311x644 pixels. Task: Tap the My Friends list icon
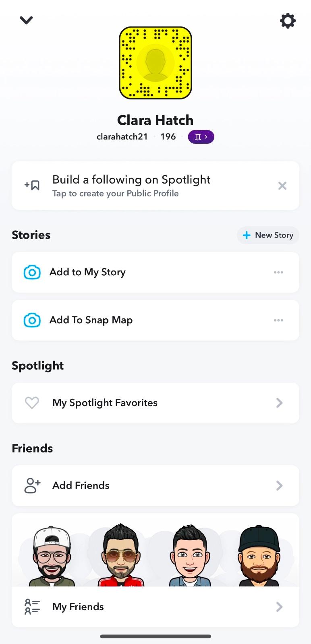32,607
